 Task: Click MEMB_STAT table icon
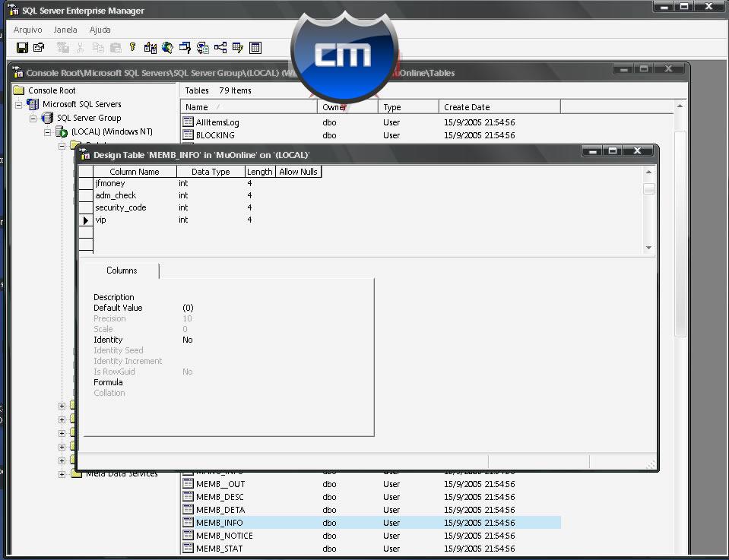(188, 549)
